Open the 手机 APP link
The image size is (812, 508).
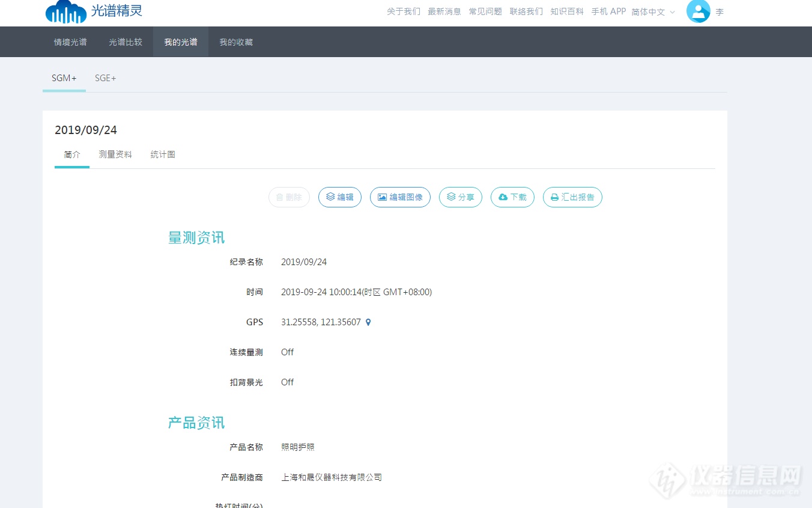[608, 11]
